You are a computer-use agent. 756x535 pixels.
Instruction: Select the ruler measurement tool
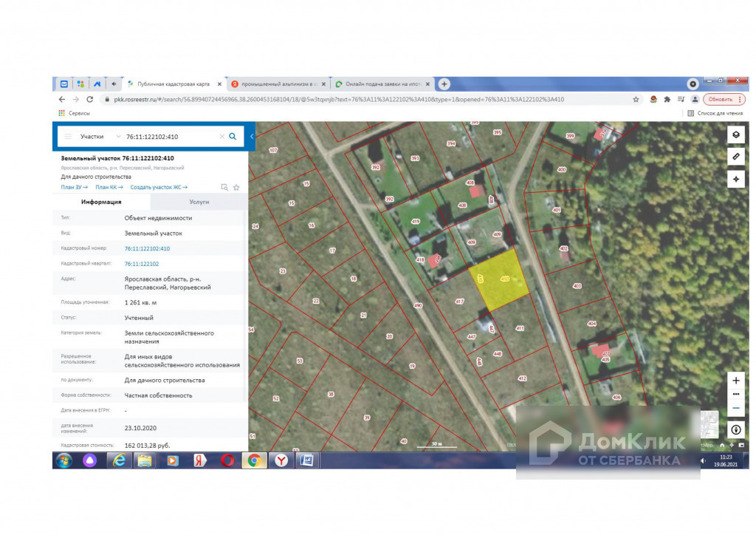coord(736,157)
